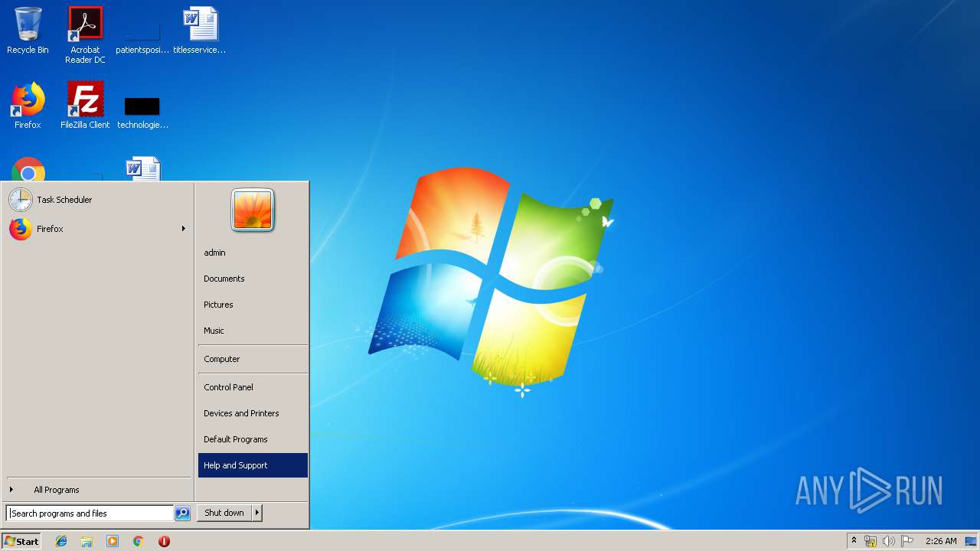980x551 pixels.
Task: Open Music from Start menu
Action: point(253,331)
